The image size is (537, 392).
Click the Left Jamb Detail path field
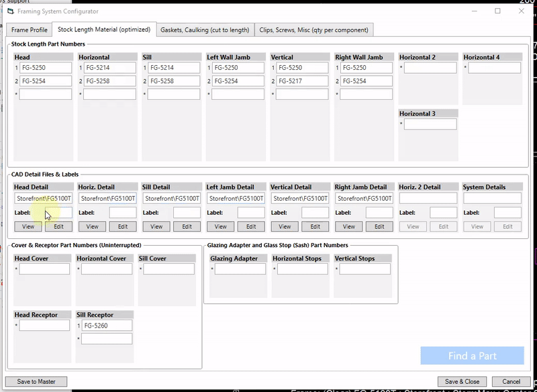click(236, 198)
